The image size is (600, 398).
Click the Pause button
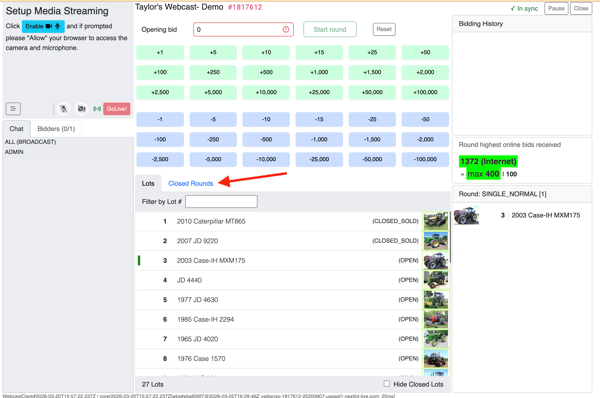pos(556,8)
